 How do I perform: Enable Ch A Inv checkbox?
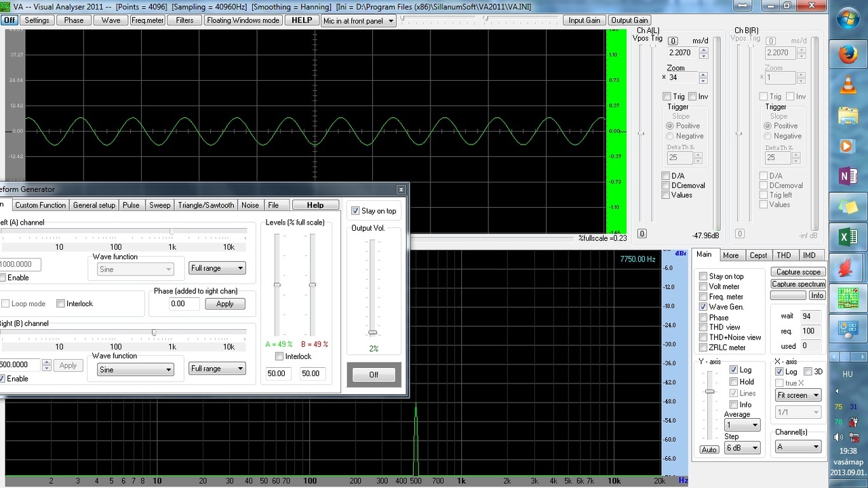[692, 96]
